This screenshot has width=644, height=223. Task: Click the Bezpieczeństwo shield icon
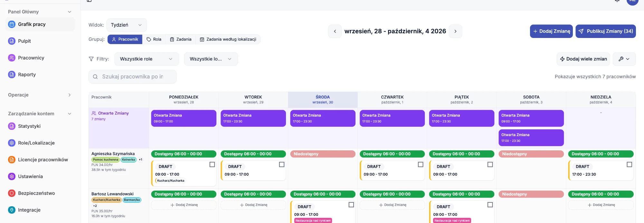[x=12, y=193]
